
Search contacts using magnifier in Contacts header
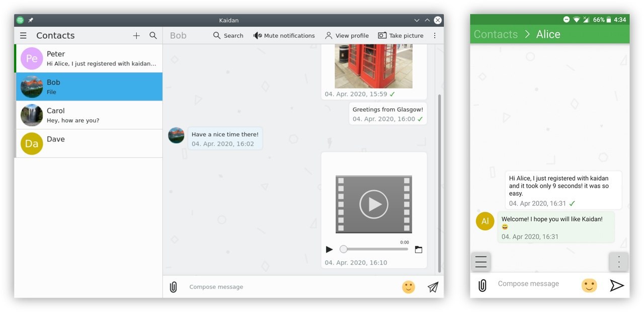(153, 36)
